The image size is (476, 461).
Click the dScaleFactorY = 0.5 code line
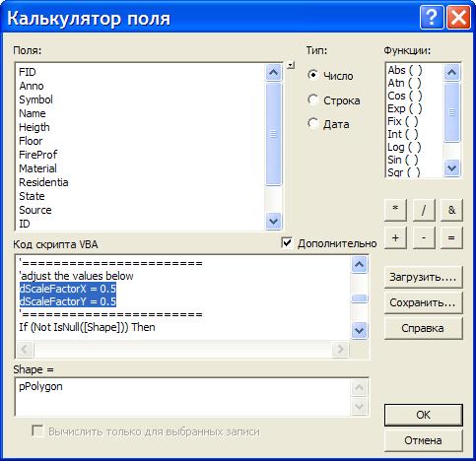pyautogui.click(x=68, y=301)
